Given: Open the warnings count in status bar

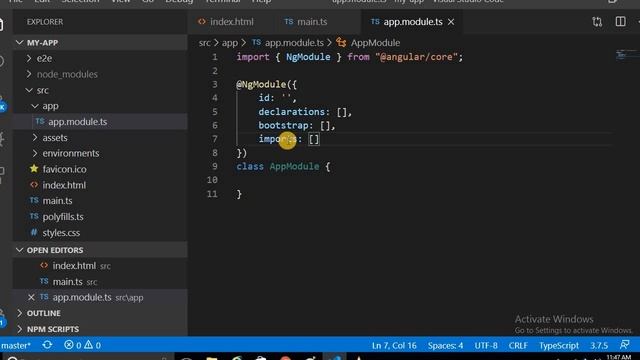Looking at the screenshot, I should click(x=93, y=345).
